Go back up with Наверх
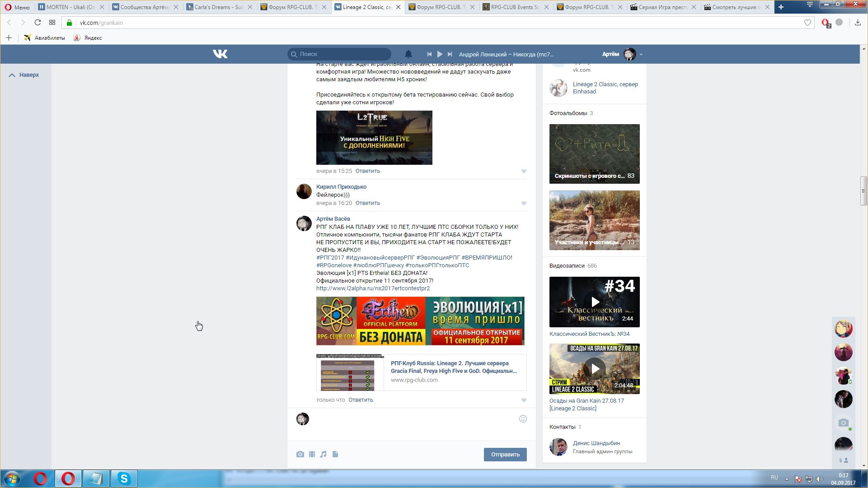This screenshot has width=868, height=488. tap(24, 75)
